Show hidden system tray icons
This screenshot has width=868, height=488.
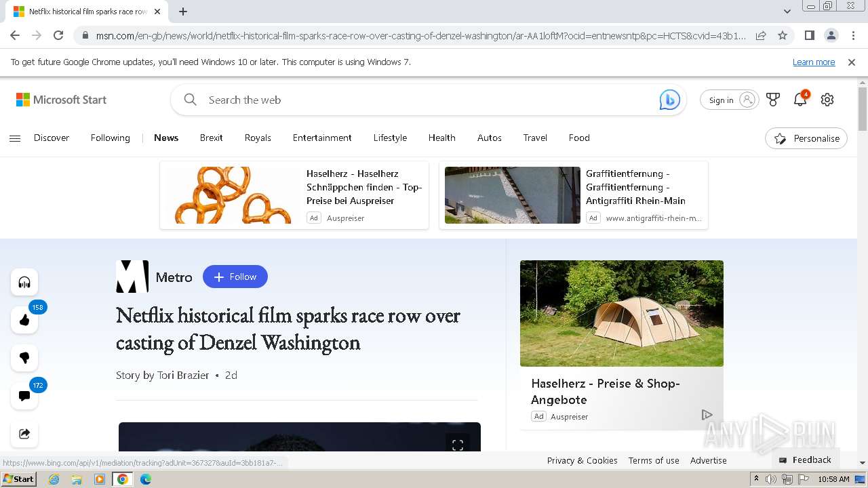pos(756,479)
